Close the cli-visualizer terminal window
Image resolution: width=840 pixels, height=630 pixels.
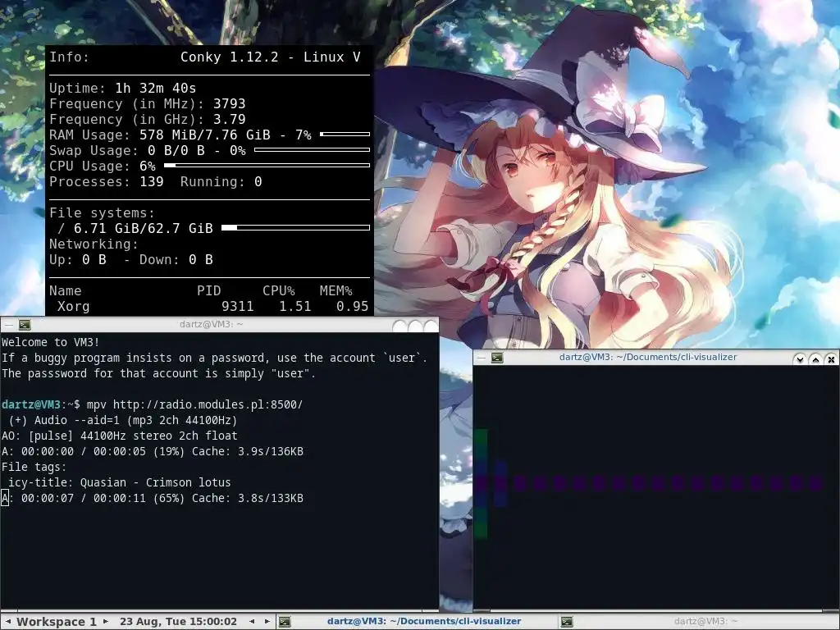[831, 359]
